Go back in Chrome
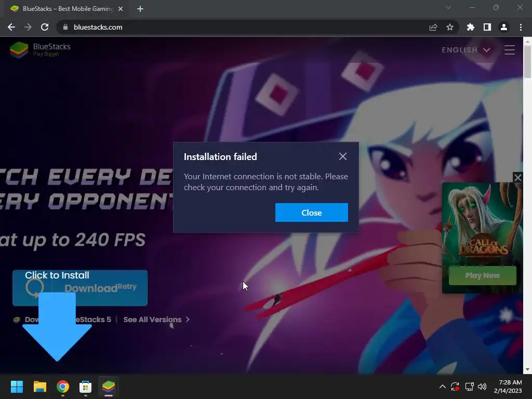 11,27
